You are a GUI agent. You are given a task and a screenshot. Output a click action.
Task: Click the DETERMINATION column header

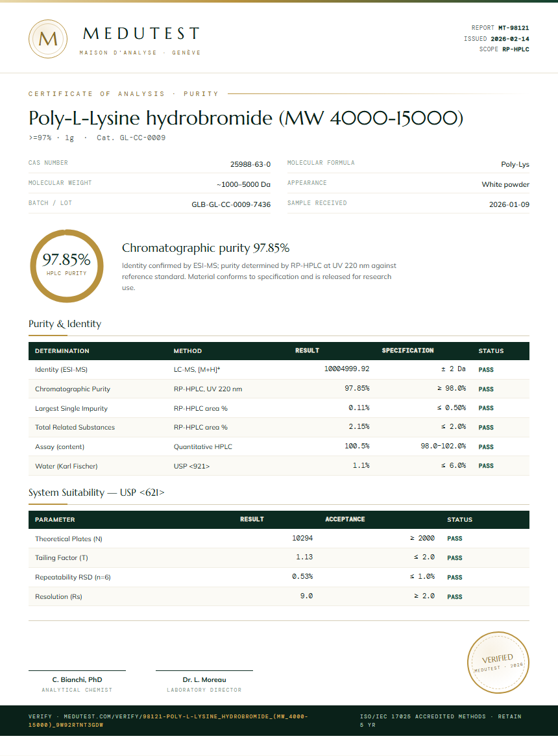point(62,351)
